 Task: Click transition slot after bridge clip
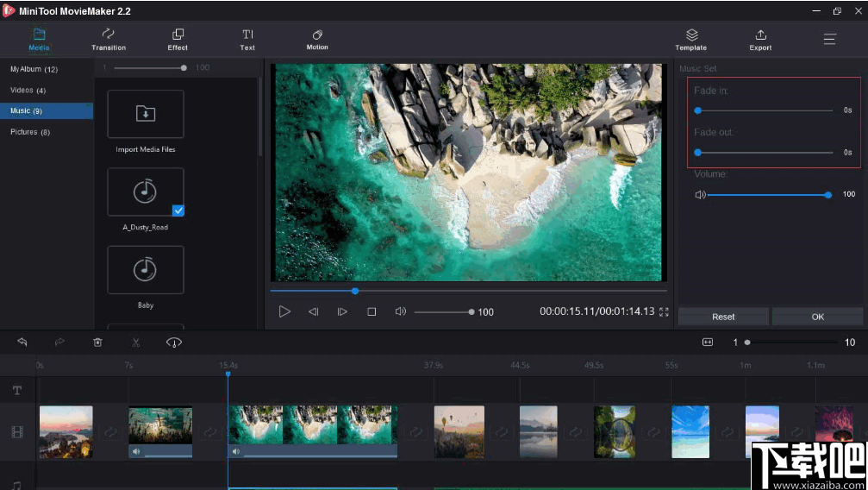coord(653,432)
